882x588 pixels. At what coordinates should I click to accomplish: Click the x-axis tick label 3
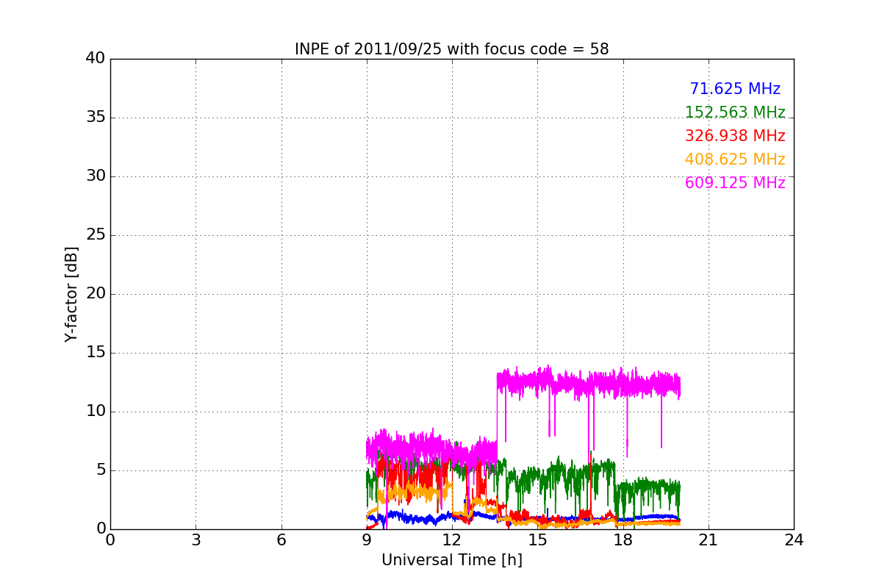[x=196, y=540]
